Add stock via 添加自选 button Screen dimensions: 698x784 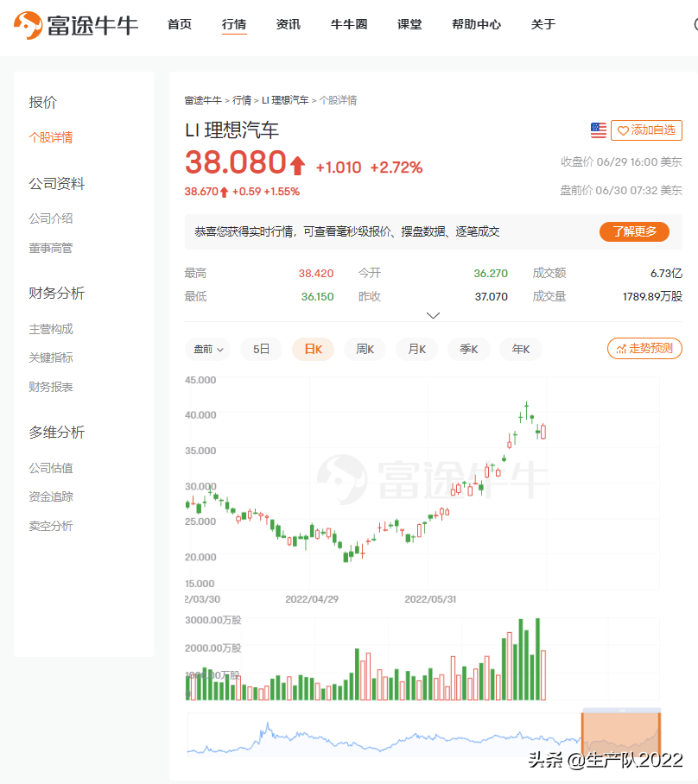point(646,130)
